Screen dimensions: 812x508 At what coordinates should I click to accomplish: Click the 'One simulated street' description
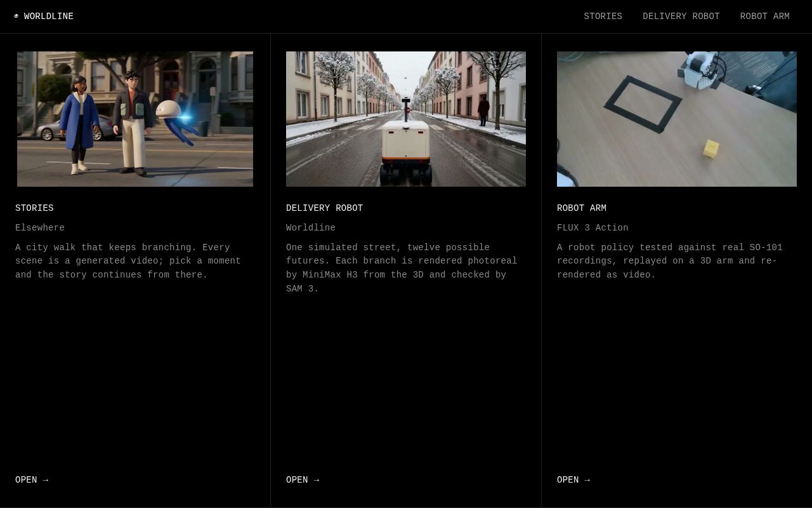click(402, 268)
